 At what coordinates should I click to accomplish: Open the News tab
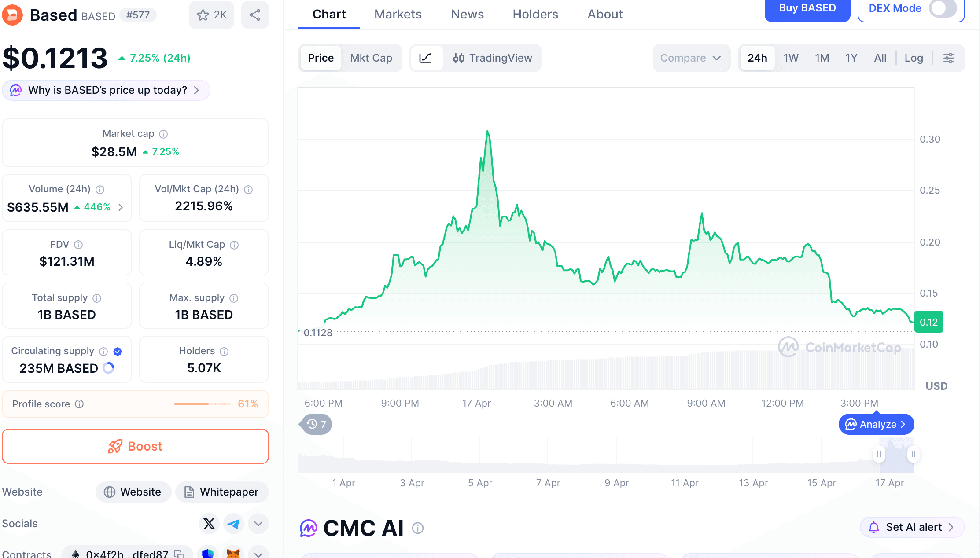pos(468,15)
